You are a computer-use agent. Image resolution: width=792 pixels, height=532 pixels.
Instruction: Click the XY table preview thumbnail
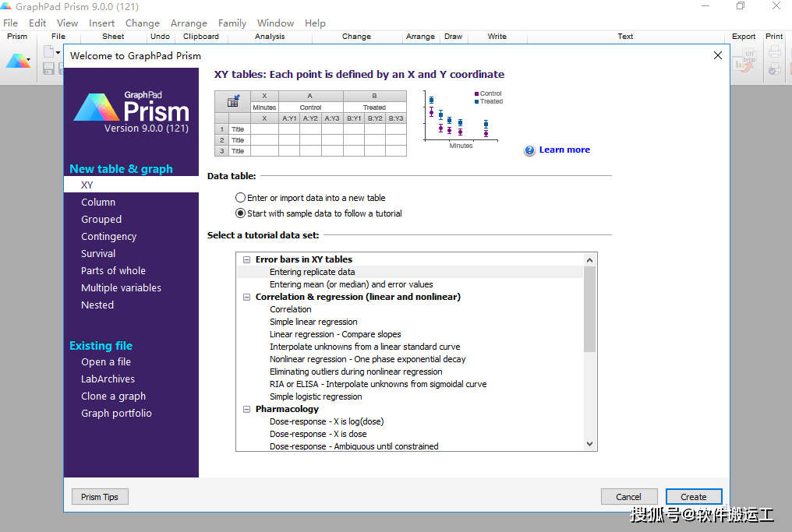[x=310, y=124]
